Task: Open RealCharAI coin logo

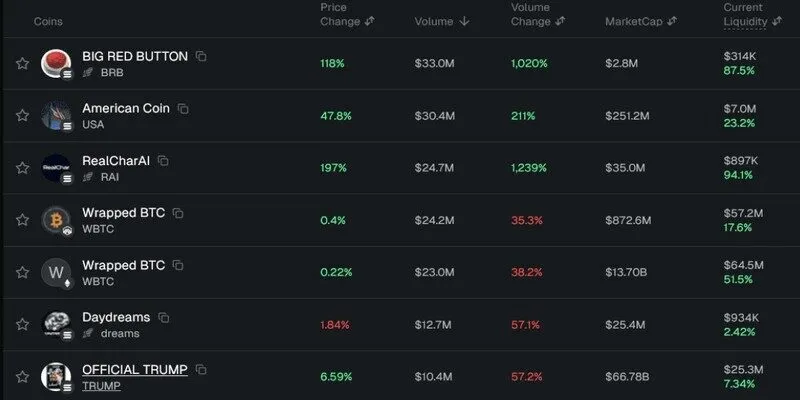Action: 56,168
